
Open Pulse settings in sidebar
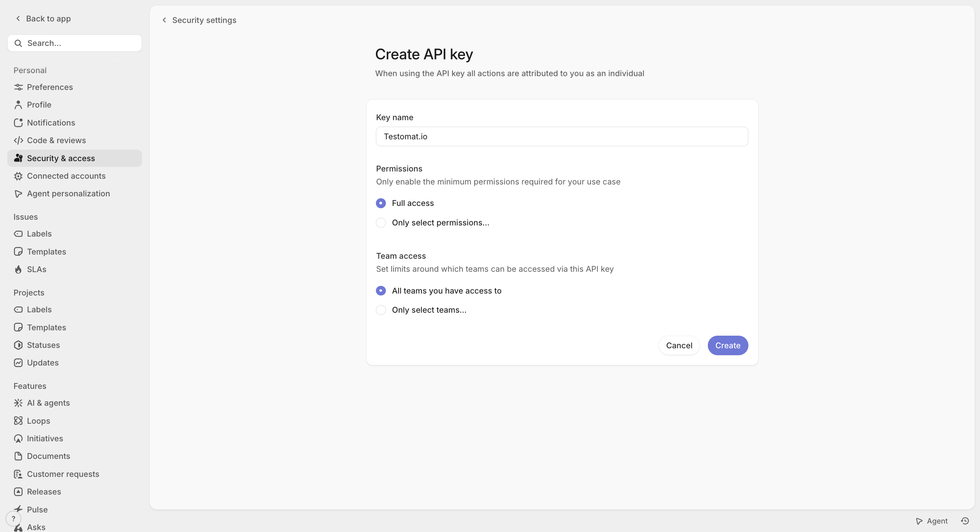[75, 510]
